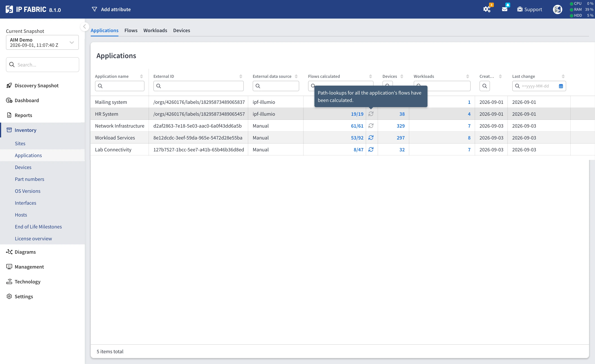Switch to the Devices tab
The height and width of the screenshot is (364, 595).
[x=182, y=30]
